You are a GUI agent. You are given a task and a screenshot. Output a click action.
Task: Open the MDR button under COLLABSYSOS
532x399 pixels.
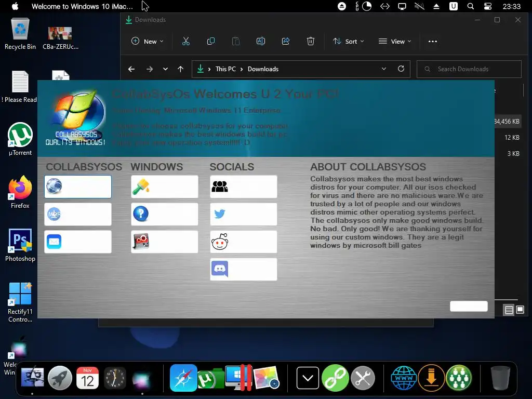click(78, 214)
